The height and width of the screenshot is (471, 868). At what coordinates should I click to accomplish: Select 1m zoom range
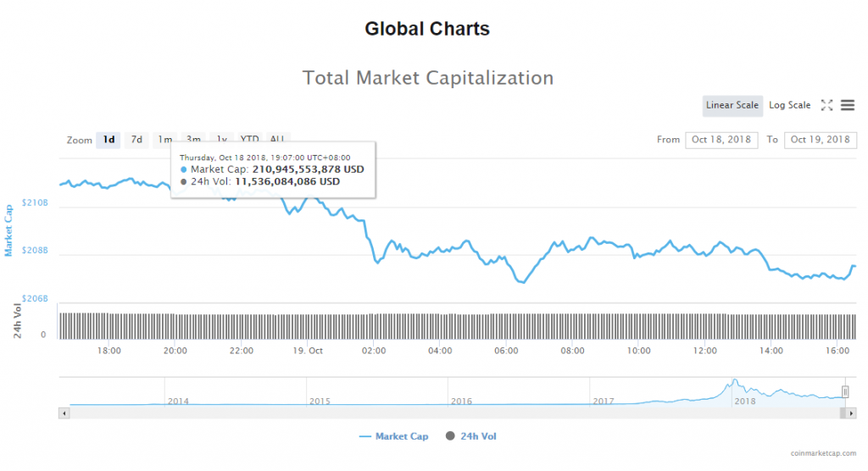164,140
